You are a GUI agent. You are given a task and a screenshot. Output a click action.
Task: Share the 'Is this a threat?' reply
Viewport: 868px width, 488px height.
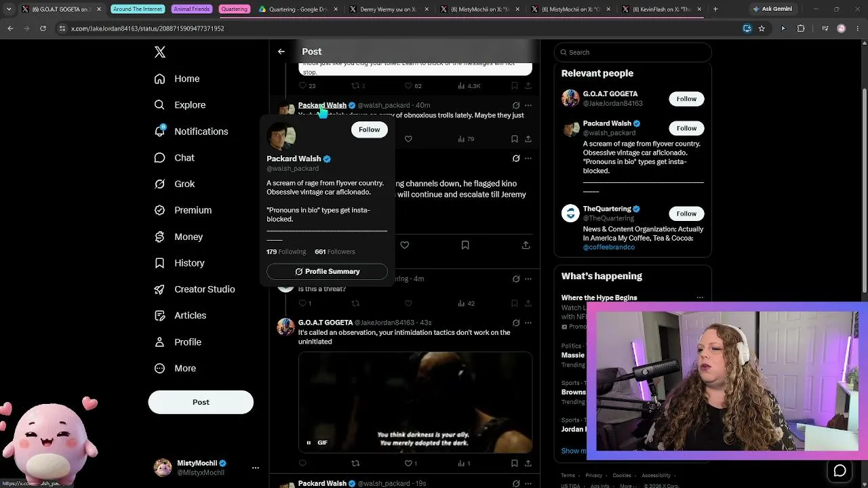tap(528, 304)
